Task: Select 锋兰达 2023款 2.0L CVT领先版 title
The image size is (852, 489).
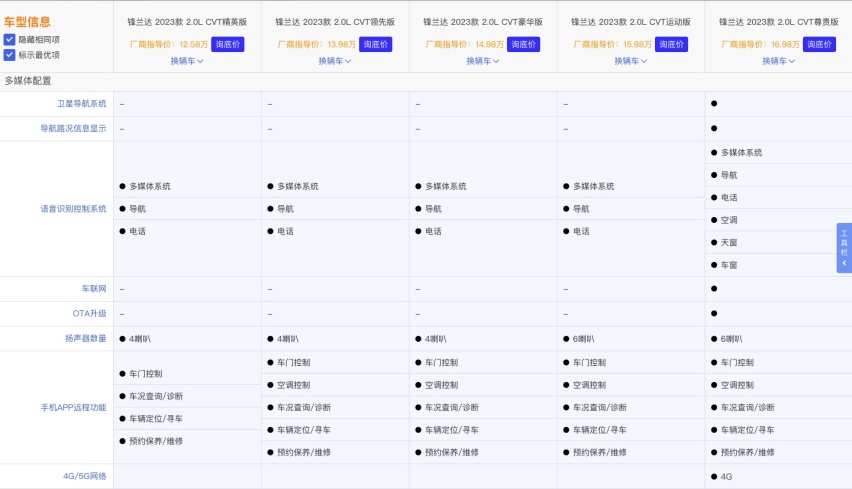Action: (x=335, y=22)
